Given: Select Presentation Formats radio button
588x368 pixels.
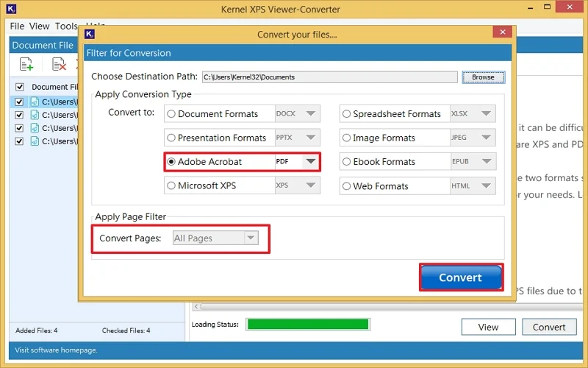Looking at the screenshot, I should click(x=171, y=138).
